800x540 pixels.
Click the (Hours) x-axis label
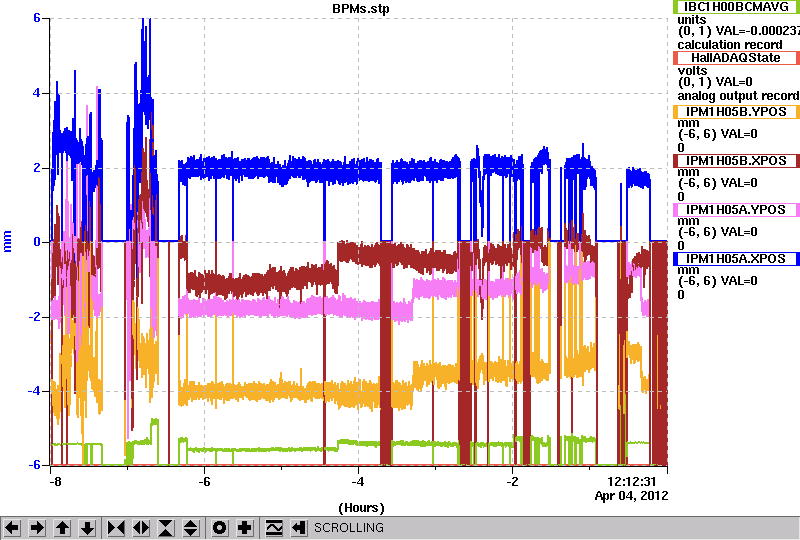pos(361,508)
